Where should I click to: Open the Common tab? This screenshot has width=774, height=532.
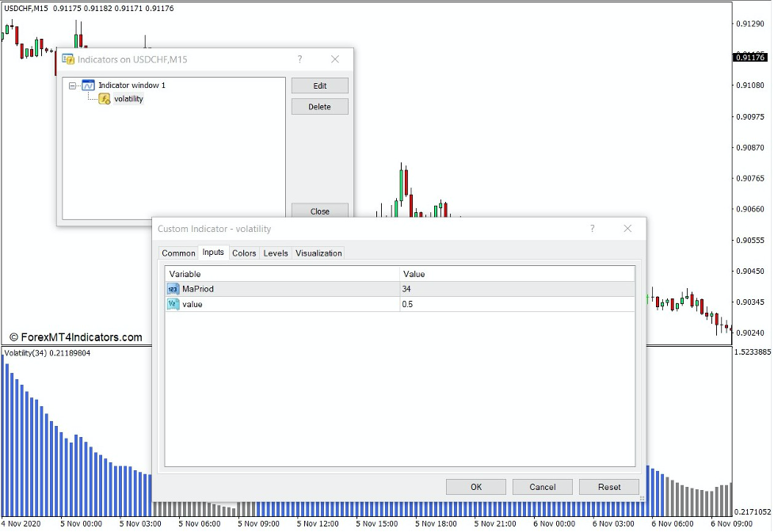click(178, 253)
